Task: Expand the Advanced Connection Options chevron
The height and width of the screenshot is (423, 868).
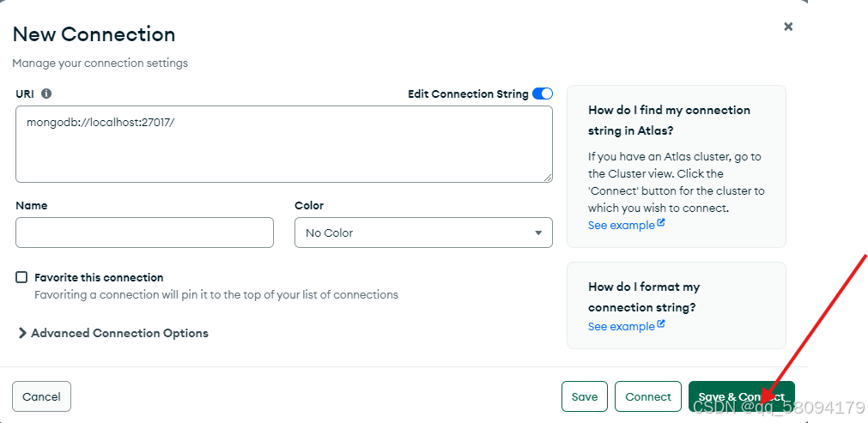Action: pos(22,333)
